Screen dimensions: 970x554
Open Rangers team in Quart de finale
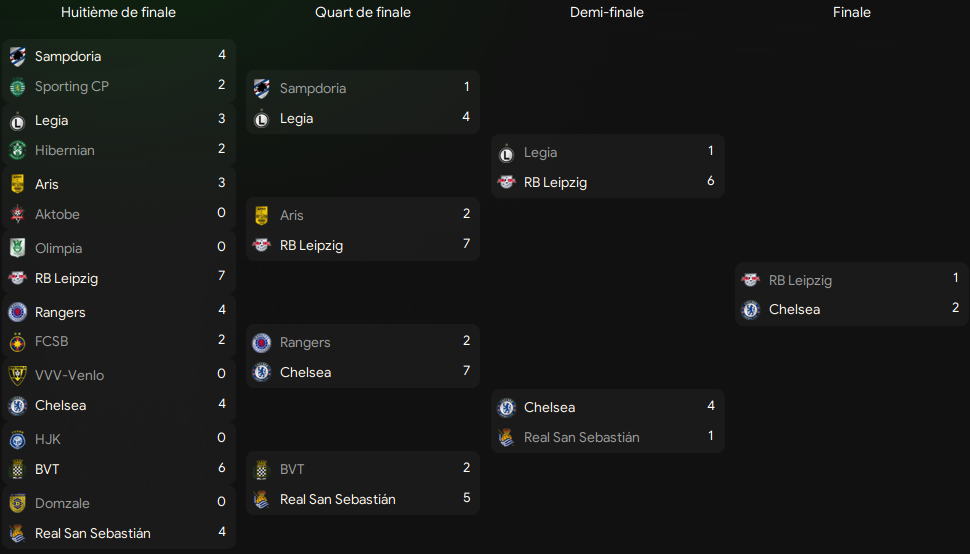(304, 342)
